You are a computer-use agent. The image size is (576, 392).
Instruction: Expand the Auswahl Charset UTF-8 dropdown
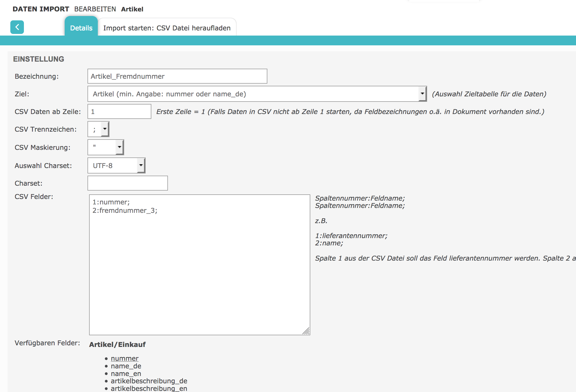pos(116,166)
